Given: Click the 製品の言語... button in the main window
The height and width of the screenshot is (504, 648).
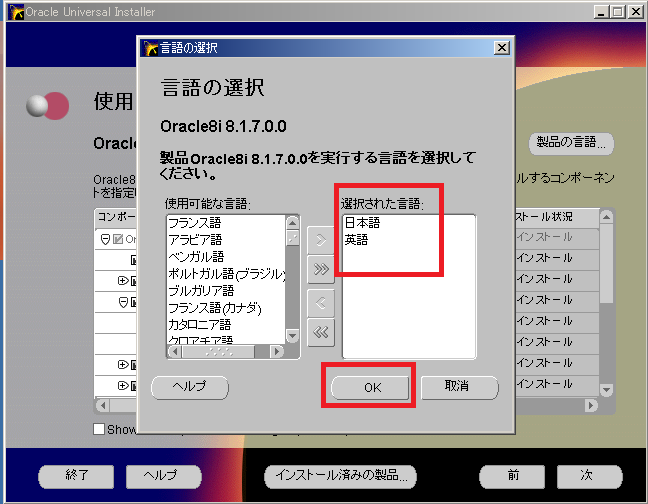Looking at the screenshot, I should click(571, 143).
